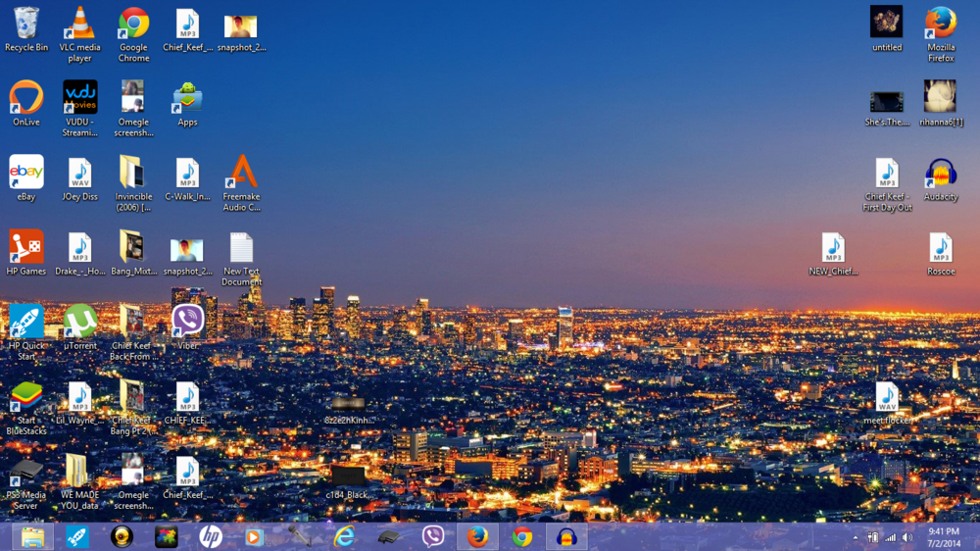Select Chief Keef Bang Pt 2 folder
The width and height of the screenshot is (980, 551).
(133, 408)
